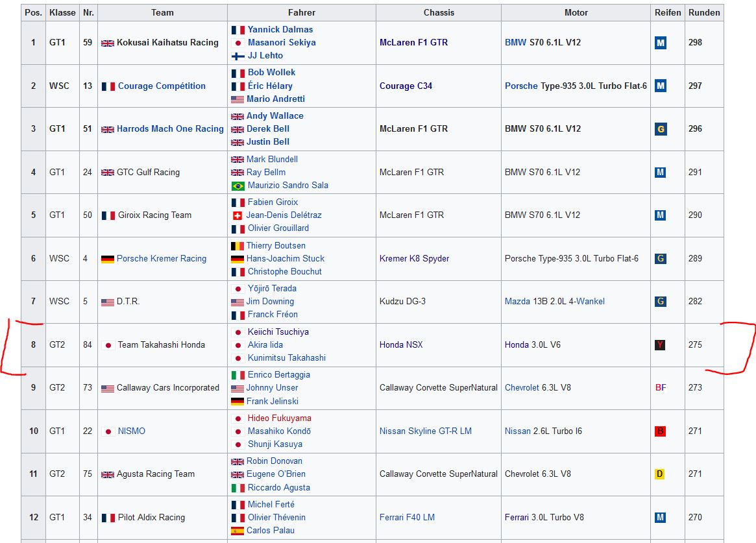Open the red Hideo Fukuyama link
This screenshot has width=756, height=543.
coord(279,418)
